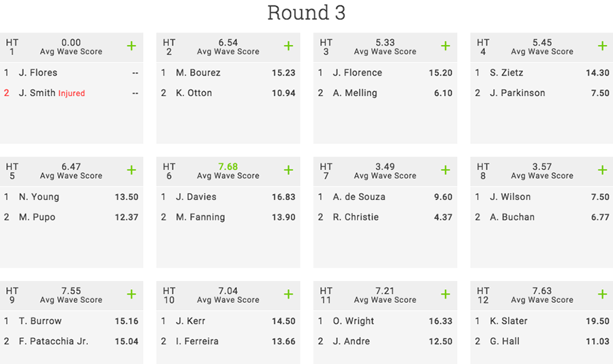Choose F. Patacchia Jr. row
Image resolution: width=613 pixels, height=364 pixels.
[72, 342]
